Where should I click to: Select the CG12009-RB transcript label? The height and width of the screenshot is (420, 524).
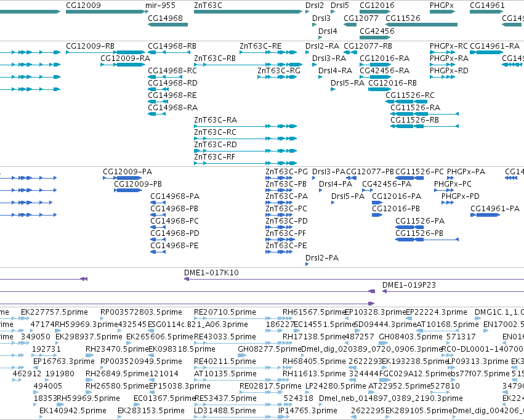click(x=91, y=46)
